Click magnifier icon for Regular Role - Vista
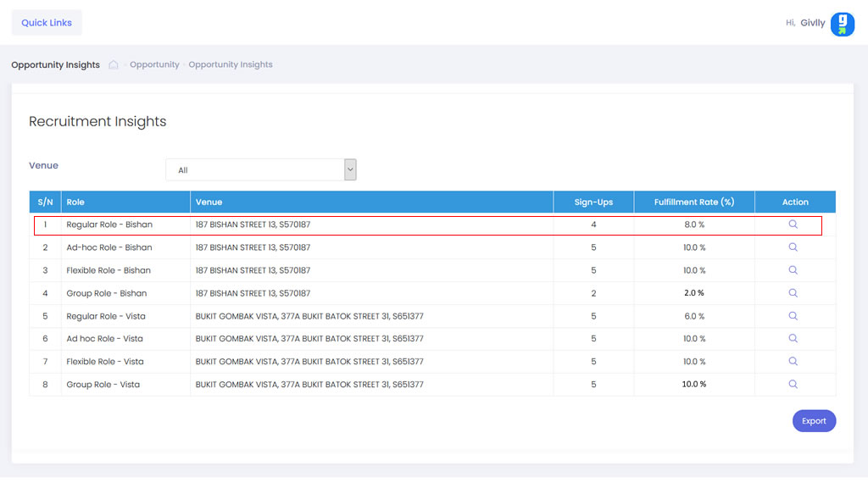Viewport: 868px width, 488px height. (793, 316)
